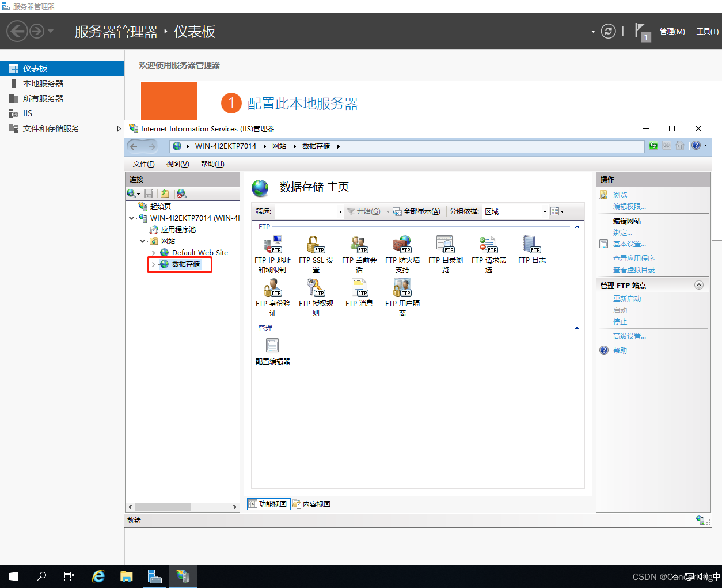The height and width of the screenshot is (588, 722).
Task: Select 起始页 tree item
Action: [161, 207]
